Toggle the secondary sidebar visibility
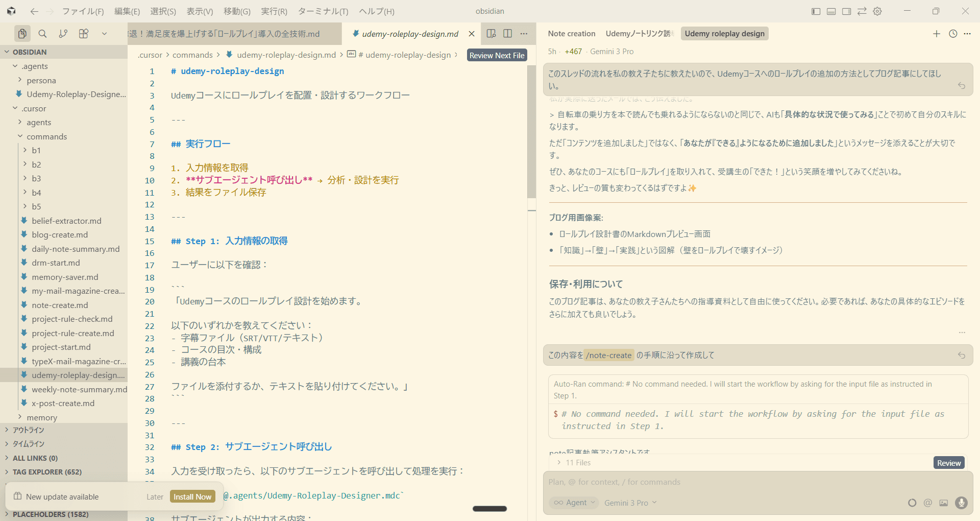 click(846, 11)
